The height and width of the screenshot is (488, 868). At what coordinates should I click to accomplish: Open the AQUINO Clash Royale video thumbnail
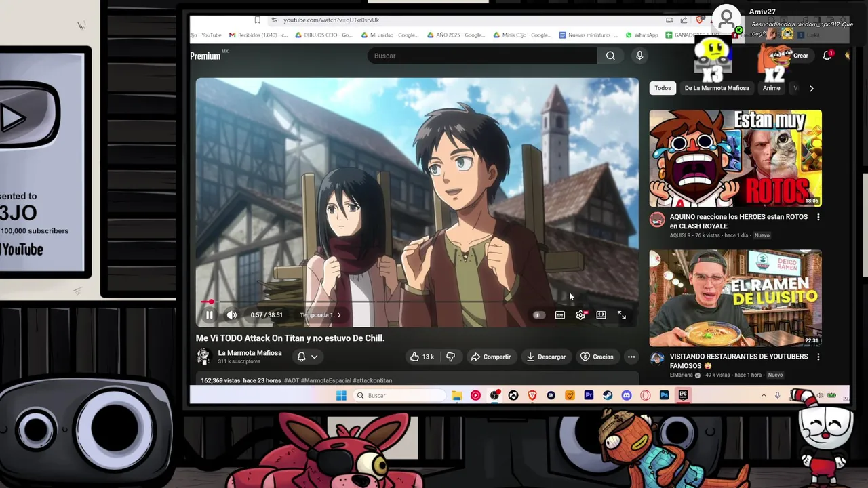tap(735, 159)
